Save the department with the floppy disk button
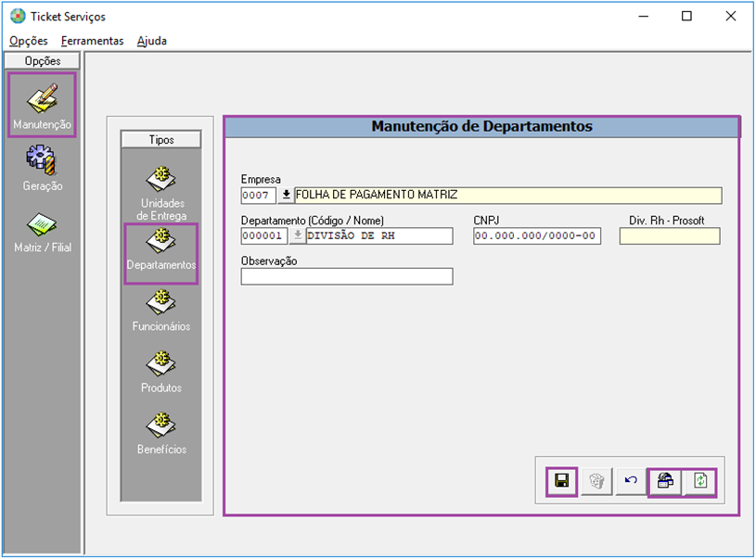756x559 pixels. pos(562,481)
